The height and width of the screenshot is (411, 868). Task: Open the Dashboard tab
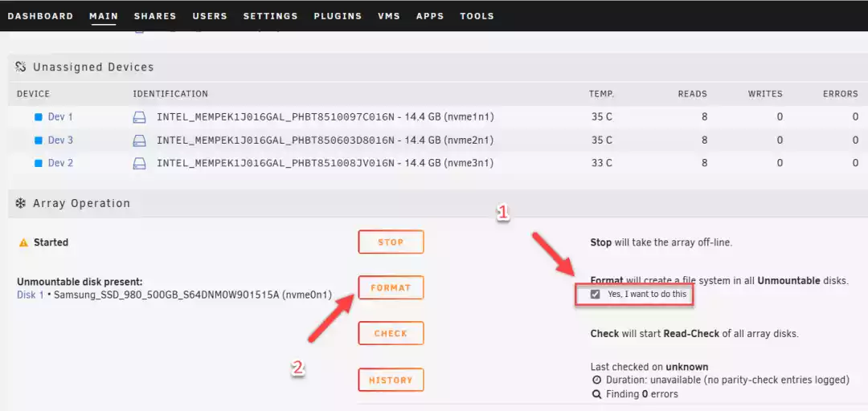tap(40, 16)
